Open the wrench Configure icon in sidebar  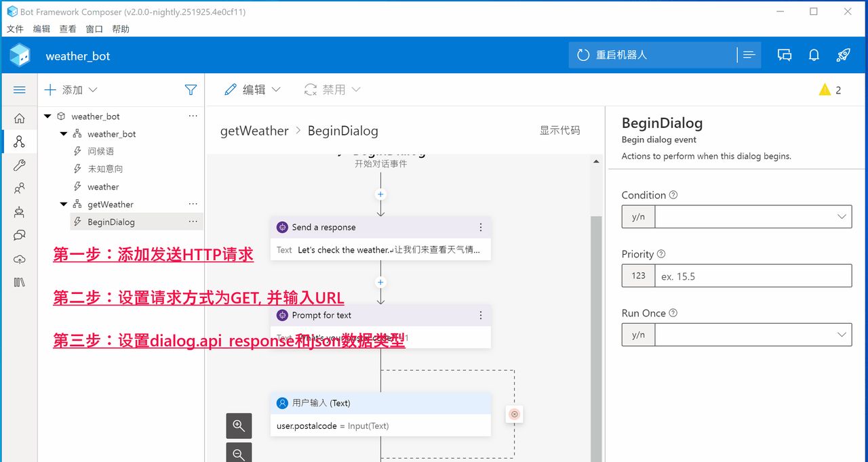19,165
